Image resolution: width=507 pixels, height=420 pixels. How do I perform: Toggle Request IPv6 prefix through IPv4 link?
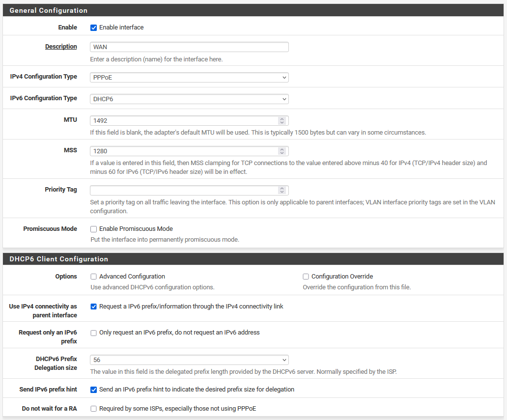93,307
